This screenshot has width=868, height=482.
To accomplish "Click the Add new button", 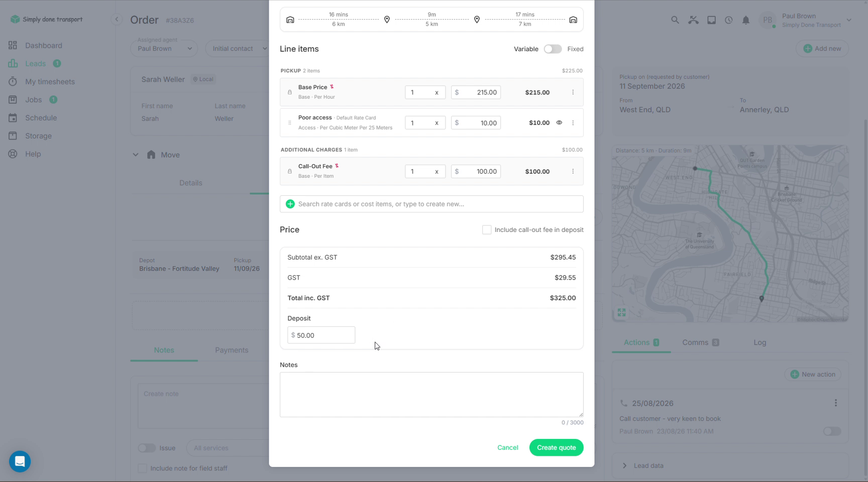I will (x=822, y=49).
